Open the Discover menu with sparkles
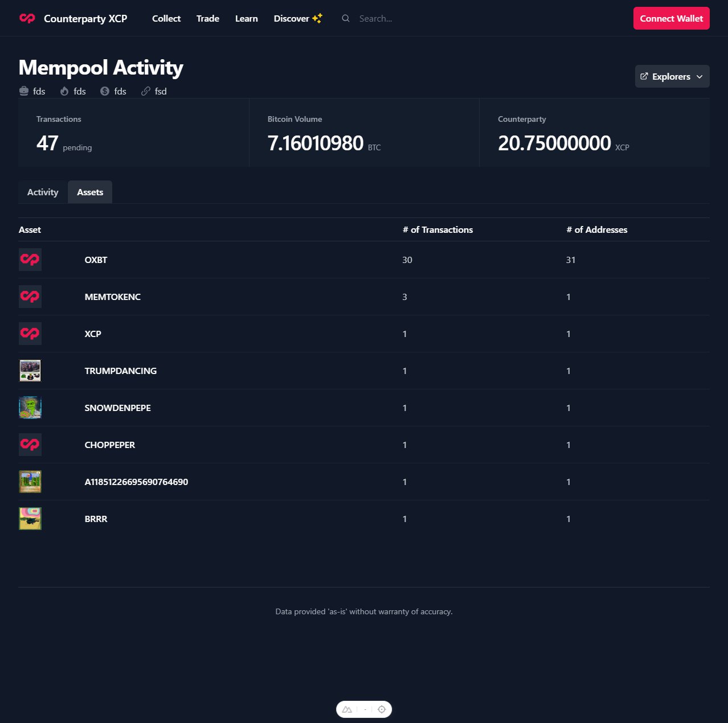 click(297, 18)
